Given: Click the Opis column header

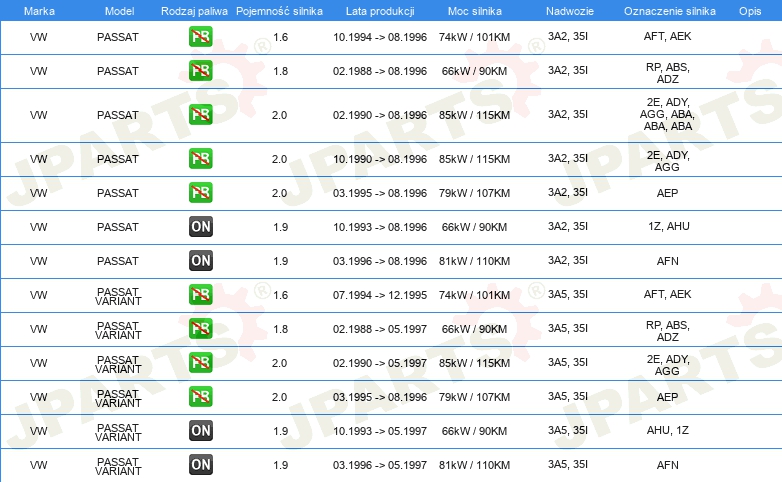Looking at the screenshot, I should [x=750, y=11].
